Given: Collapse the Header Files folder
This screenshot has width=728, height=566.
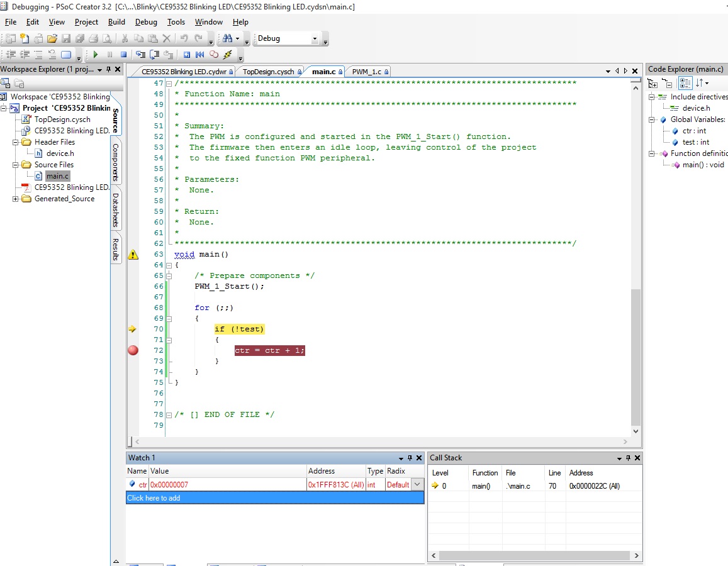Looking at the screenshot, I should tap(15, 142).
